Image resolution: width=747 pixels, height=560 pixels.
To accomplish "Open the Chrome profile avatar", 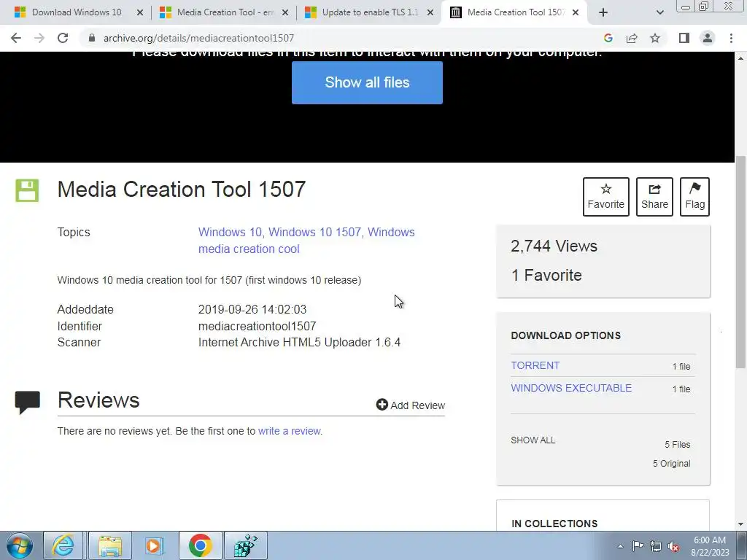I will pos(708,38).
